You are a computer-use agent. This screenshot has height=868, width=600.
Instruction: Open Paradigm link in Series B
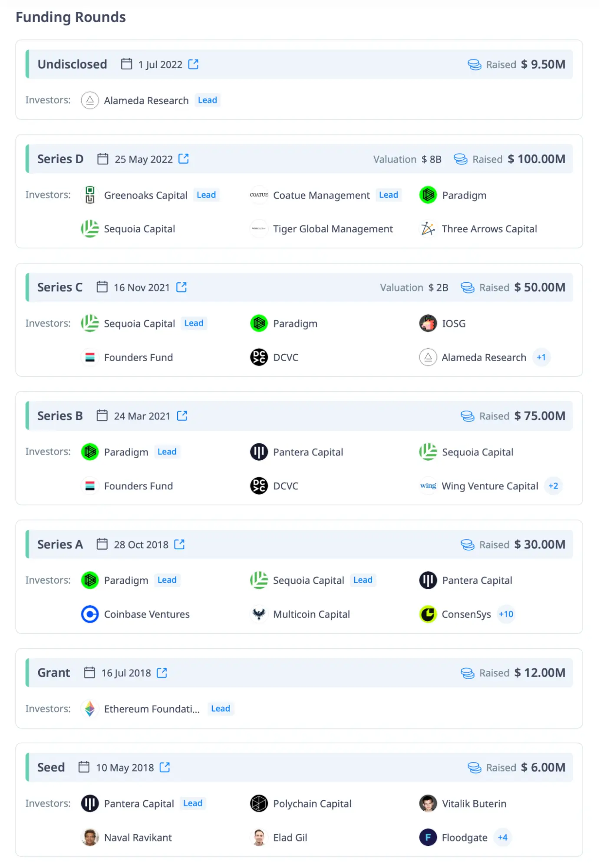click(x=126, y=452)
